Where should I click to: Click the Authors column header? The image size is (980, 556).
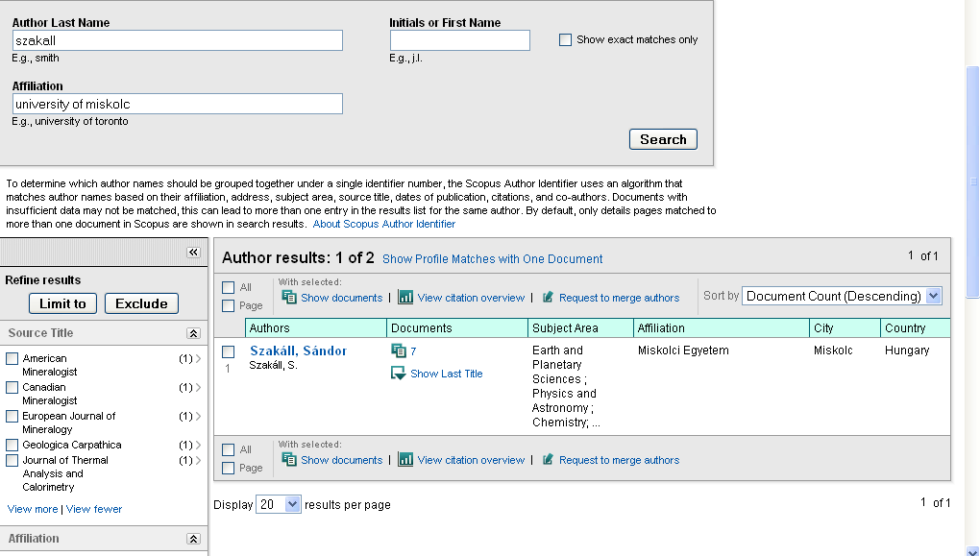pyautogui.click(x=316, y=328)
